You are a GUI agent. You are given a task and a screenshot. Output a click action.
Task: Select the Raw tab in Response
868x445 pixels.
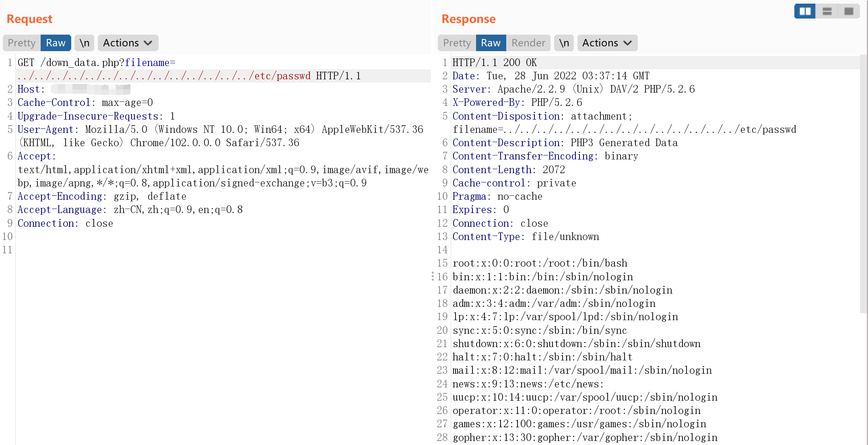click(491, 43)
